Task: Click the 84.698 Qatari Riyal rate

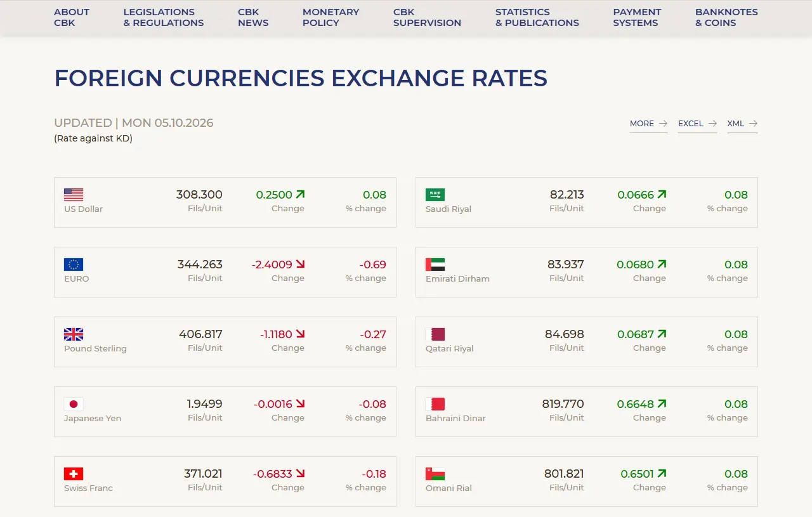Action: pyautogui.click(x=565, y=334)
